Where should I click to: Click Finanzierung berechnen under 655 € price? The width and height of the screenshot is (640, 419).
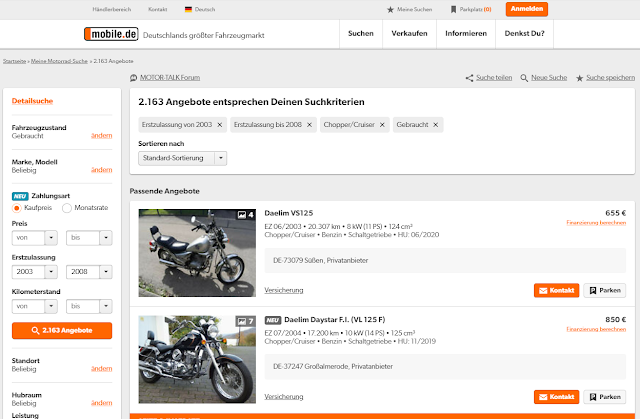596,223
